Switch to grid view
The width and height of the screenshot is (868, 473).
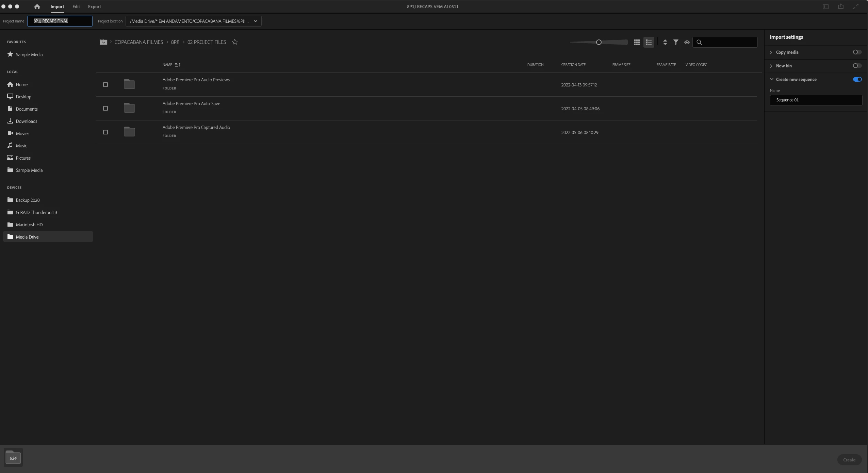coord(637,42)
